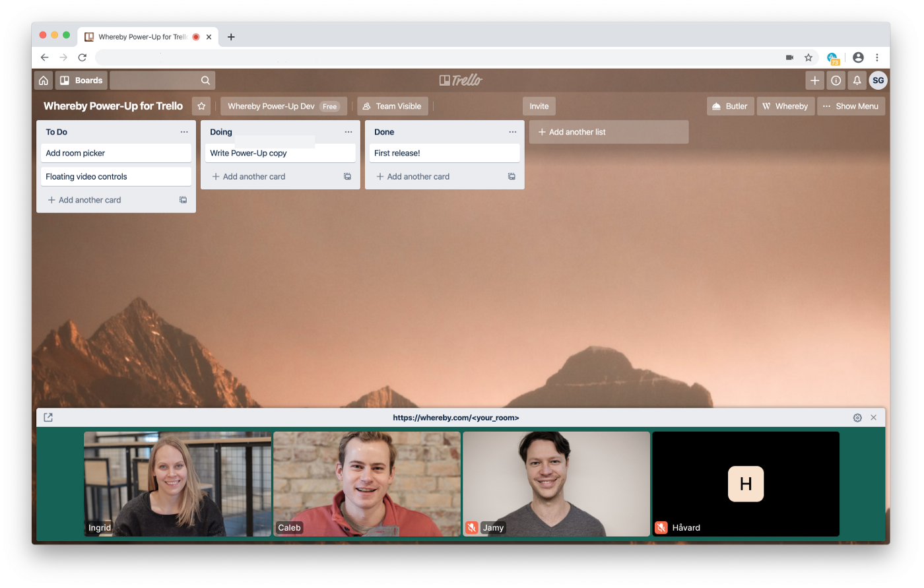The height and width of the screenshot is (588, 924).
Task: Click the board title Whereby Power-Up for Trello
Action: click(113, 106)
